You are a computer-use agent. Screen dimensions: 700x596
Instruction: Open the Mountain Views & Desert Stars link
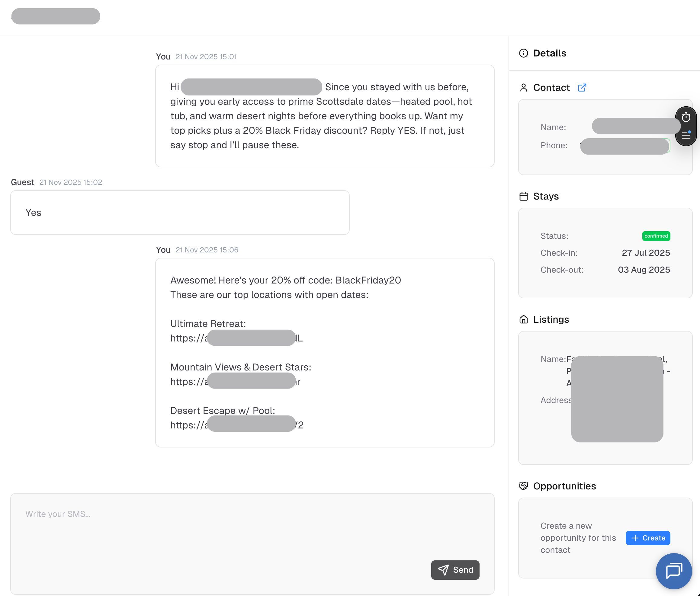(235, 382)
